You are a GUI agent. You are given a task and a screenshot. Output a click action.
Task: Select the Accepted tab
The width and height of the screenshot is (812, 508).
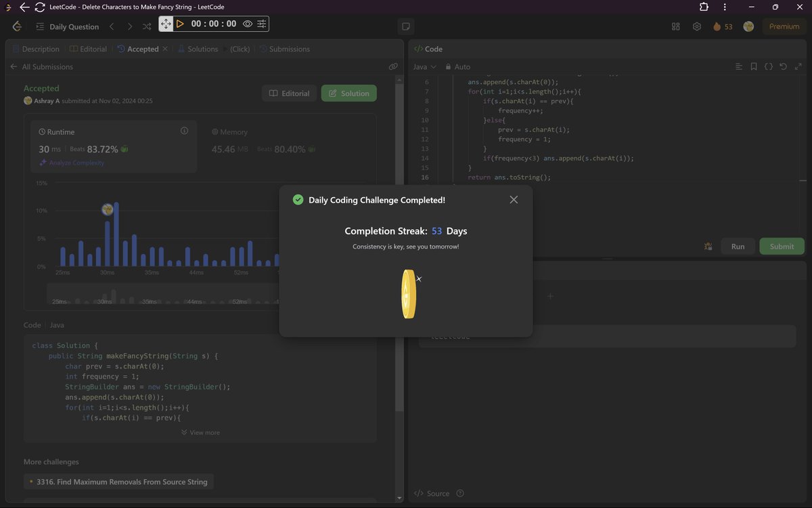point(138,49)
